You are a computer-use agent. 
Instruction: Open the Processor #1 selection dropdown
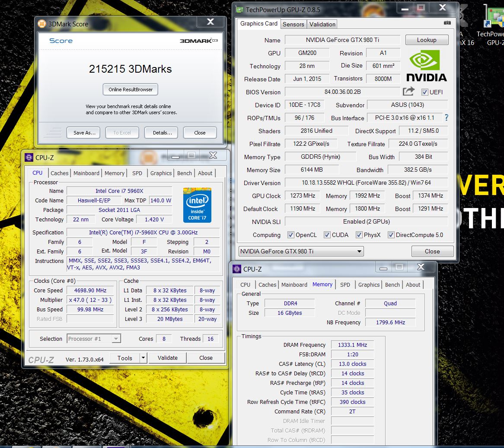point(94,339)
